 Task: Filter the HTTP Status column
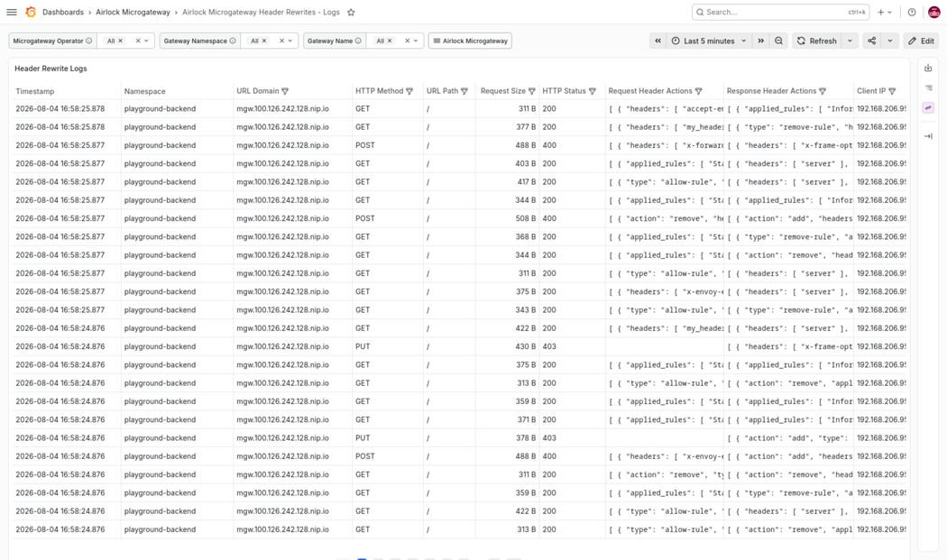593,91
